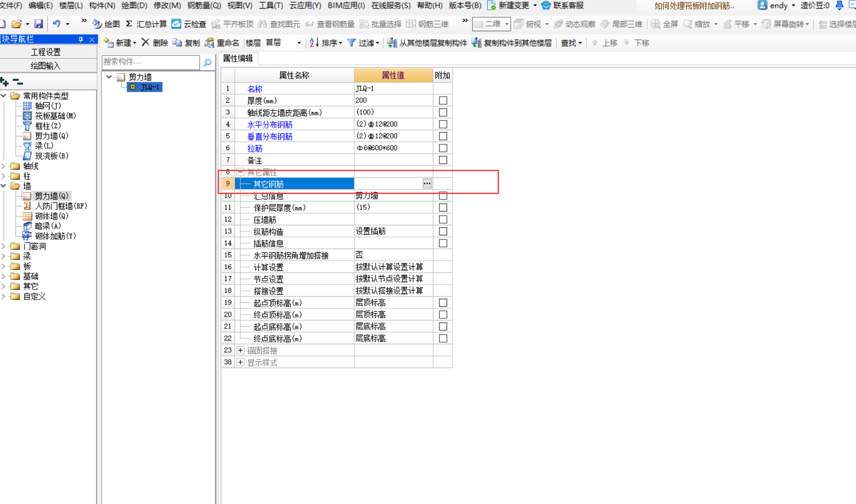Viewport: 856px width, 504px height.
Task: Collapse the 墙 folder in navigator
Action: 3,186
